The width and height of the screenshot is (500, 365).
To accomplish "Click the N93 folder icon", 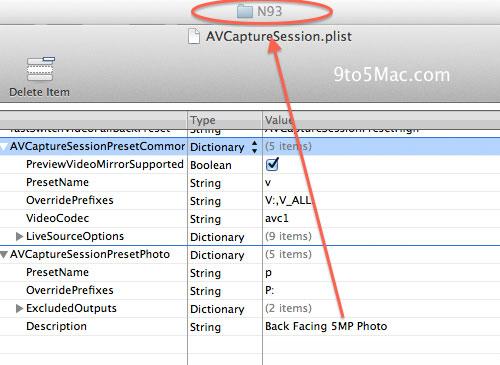I will tap(245, 11).
